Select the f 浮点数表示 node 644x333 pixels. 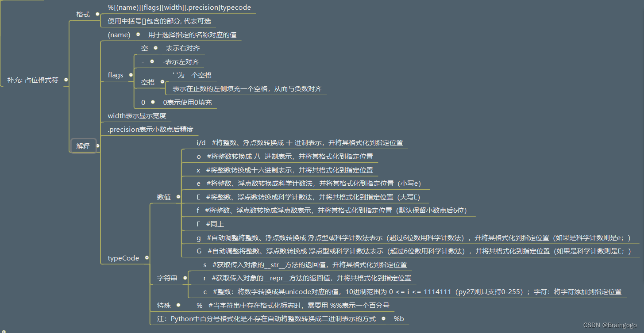point(332,210)
